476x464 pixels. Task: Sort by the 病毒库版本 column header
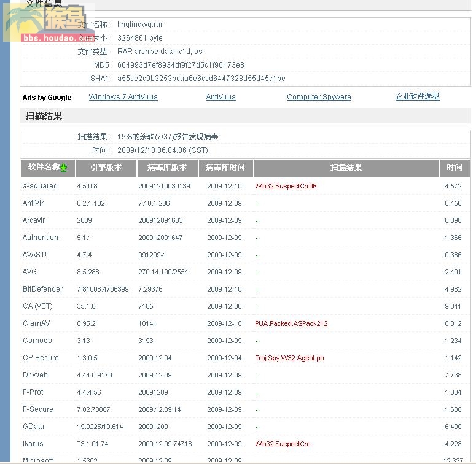pyautogui.click(x=167, y=168)
